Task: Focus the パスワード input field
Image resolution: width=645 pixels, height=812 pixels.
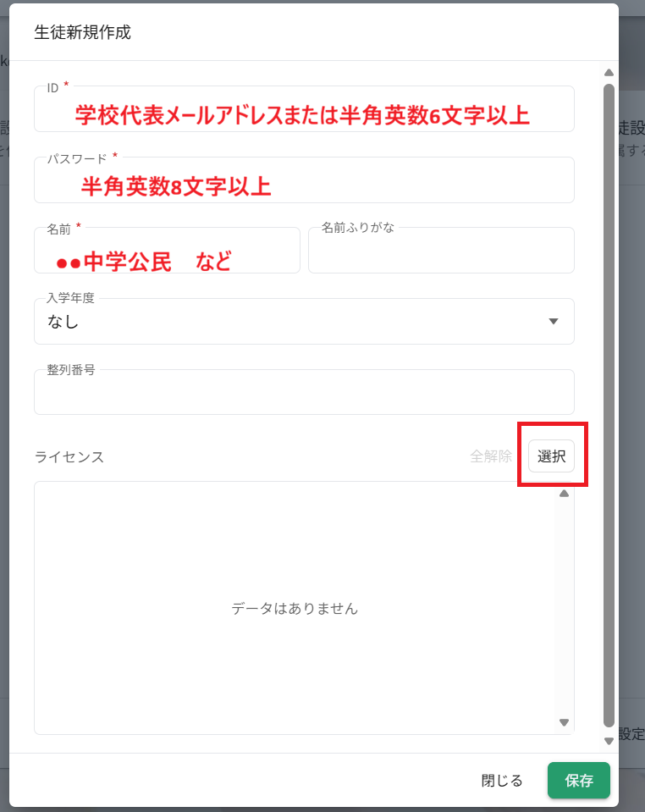Action: [303, 181]
